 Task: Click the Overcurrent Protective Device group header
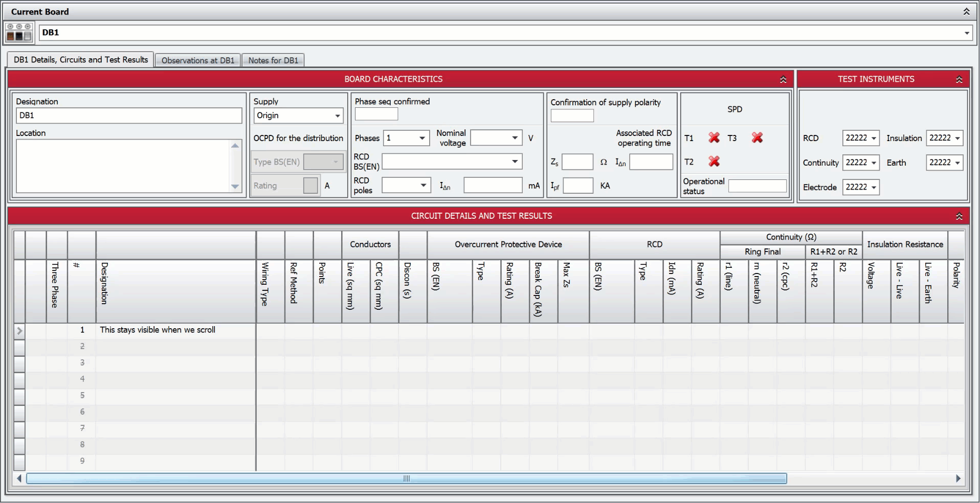pos(508,245)
